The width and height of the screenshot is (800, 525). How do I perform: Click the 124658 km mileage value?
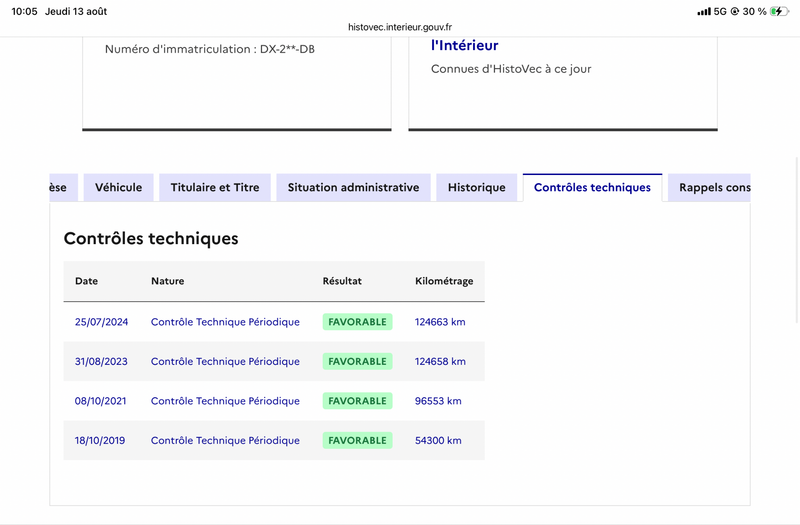(440, 361)
